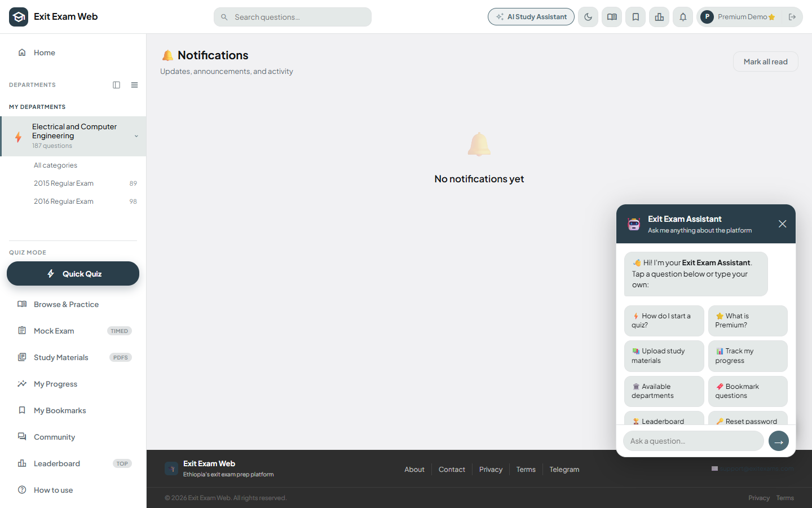This screenshot has width=812, height=508.
Task: Open the book reader icon in header
Action: pos(612,17)
